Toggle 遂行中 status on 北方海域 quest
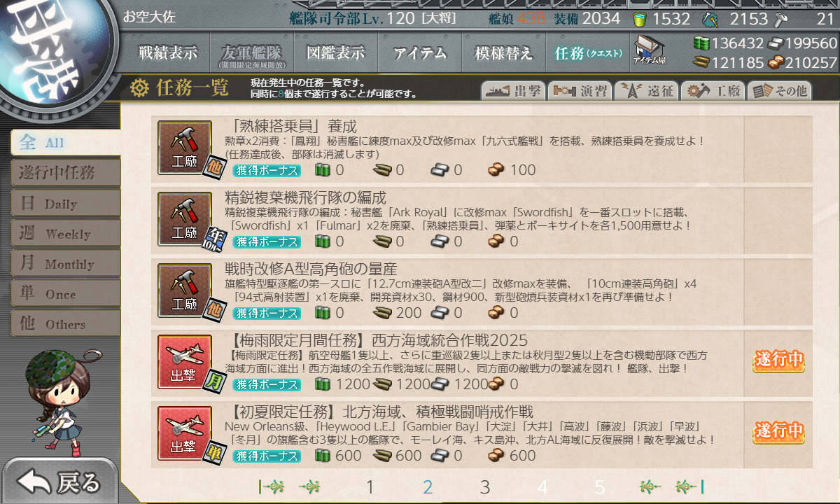Image resolution: width=840 pixels, height=504 pixels. (x=778, y=433)
